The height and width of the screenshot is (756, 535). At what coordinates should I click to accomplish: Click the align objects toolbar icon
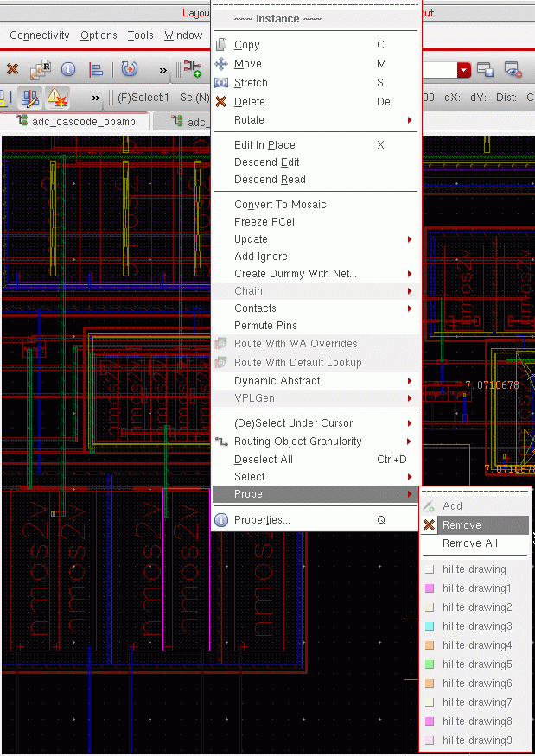(x=96, y=70)
